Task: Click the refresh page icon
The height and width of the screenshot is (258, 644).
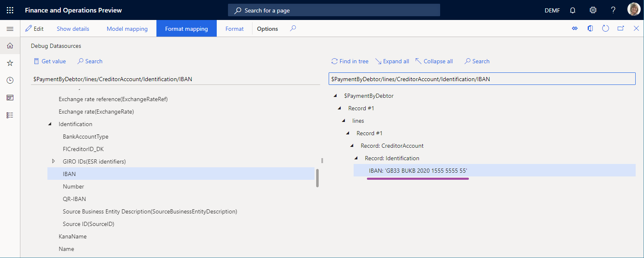Action: 605,29
